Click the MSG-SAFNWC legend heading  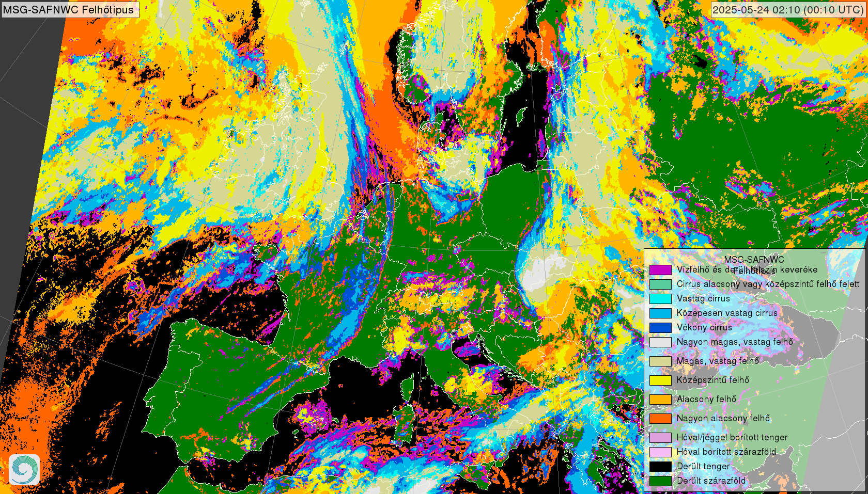[x=754, y=260]
